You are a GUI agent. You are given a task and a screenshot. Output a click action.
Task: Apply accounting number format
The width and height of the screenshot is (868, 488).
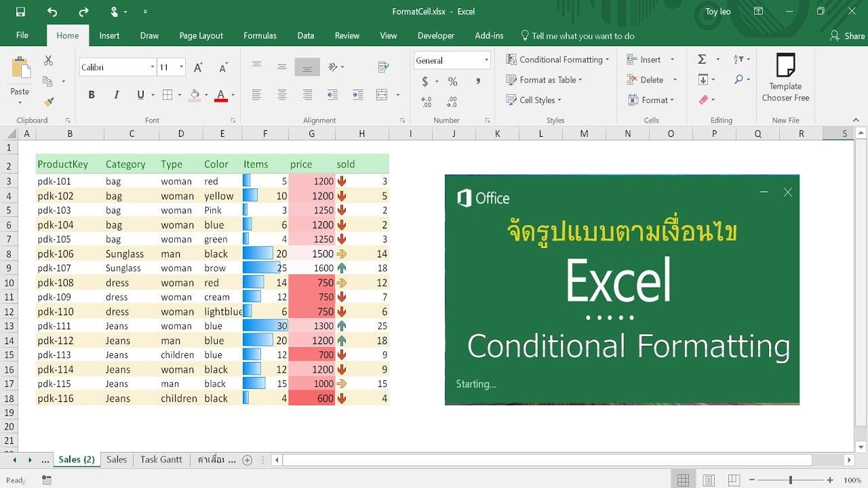pyautogui.click(x=425, y=81)
